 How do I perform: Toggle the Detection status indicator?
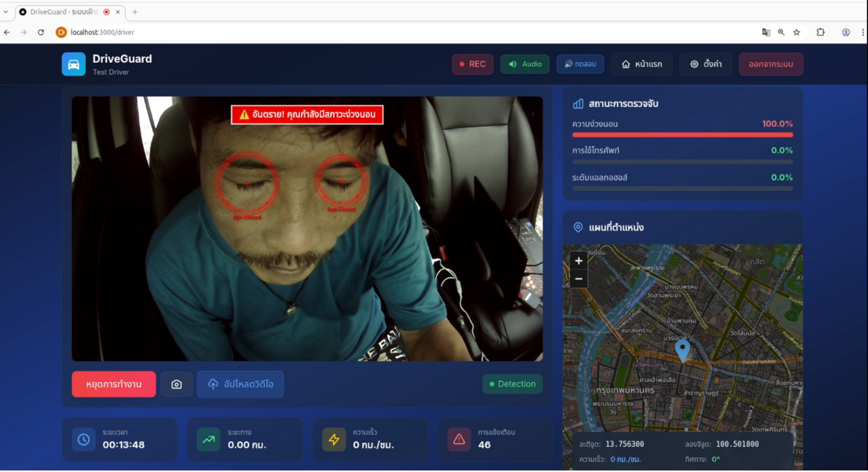click(512, 384)
